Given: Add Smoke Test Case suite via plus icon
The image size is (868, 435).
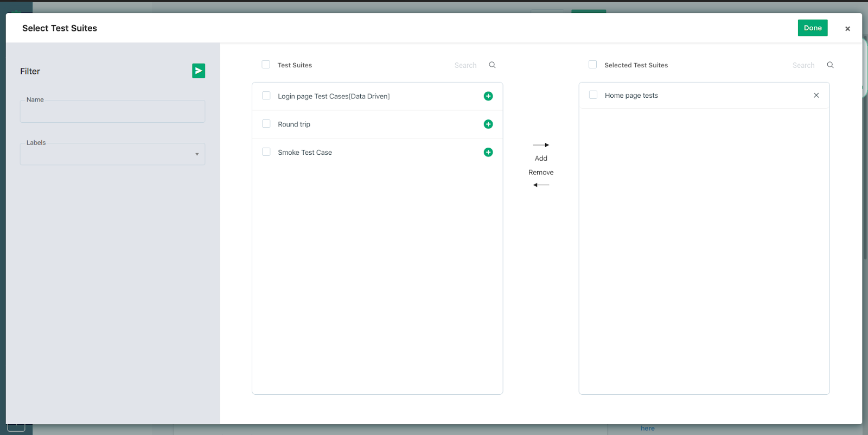Looking at the screenshot, I should point(488,153).
